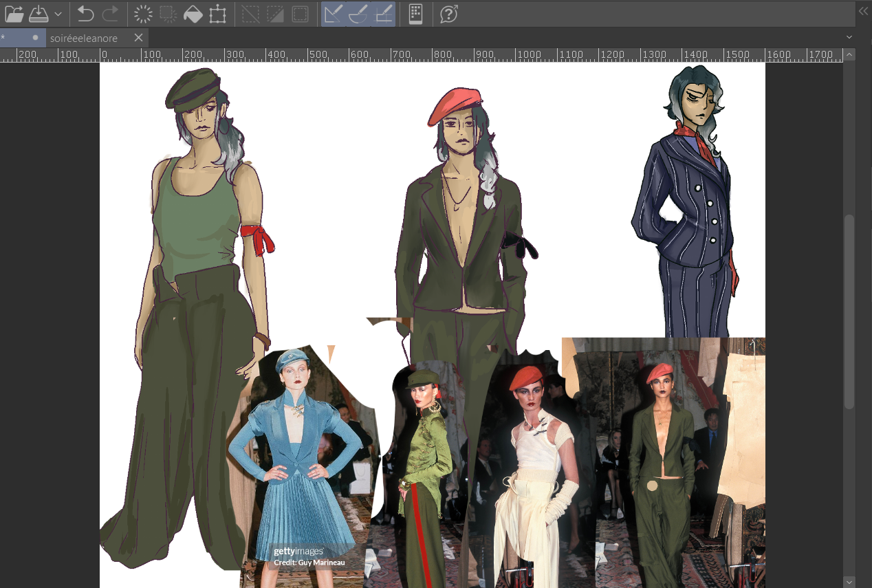872x588 pixels.
Task: Toggle Snap to Ruler
Action: (334, 14)
